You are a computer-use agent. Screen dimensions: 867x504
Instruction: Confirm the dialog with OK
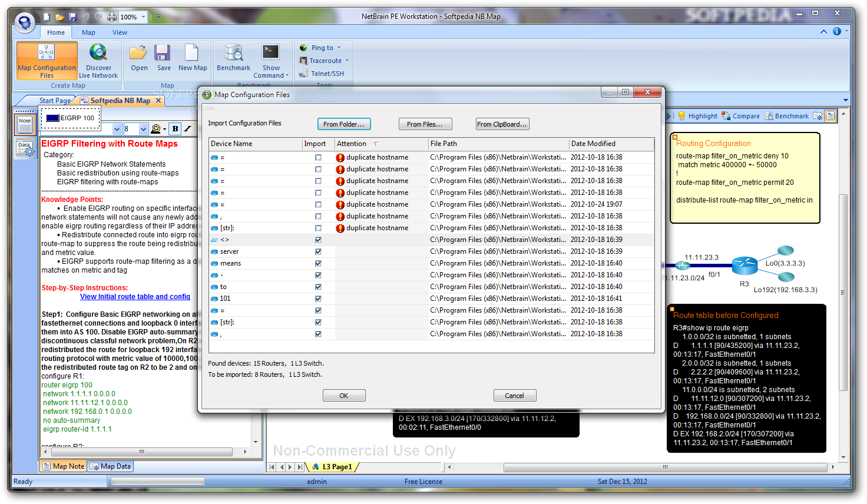(344, 396)
